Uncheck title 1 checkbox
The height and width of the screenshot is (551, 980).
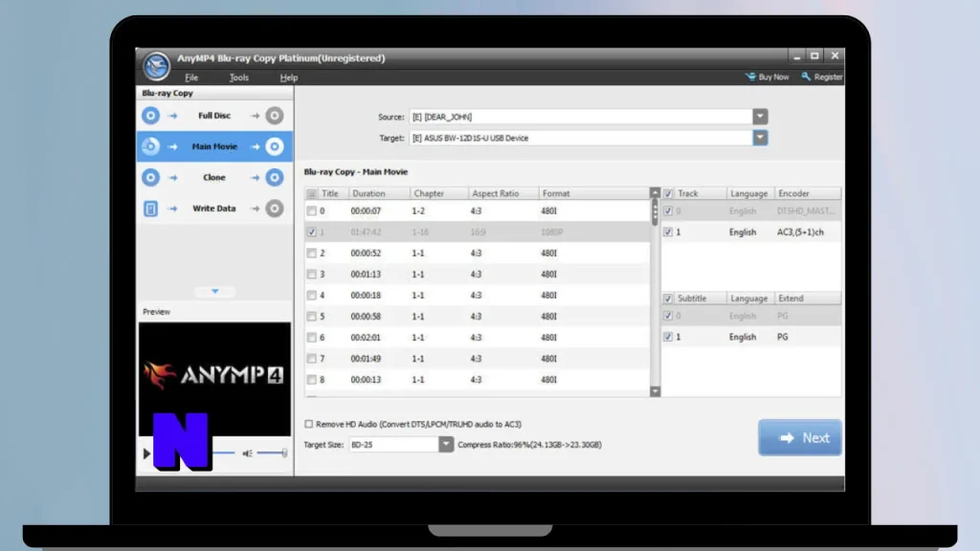click(311, 231)
